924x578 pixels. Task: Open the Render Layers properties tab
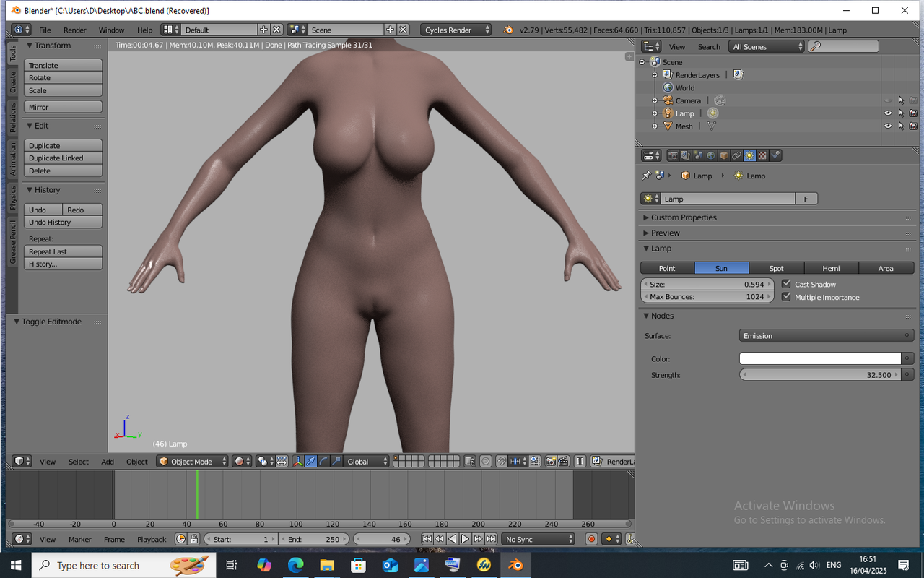(x=685, y=155)
